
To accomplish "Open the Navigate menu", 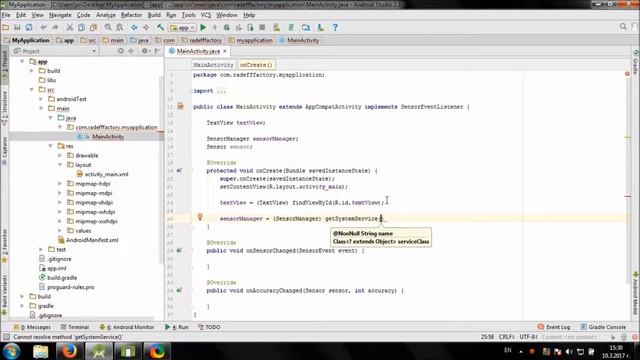I will point(60,15).
